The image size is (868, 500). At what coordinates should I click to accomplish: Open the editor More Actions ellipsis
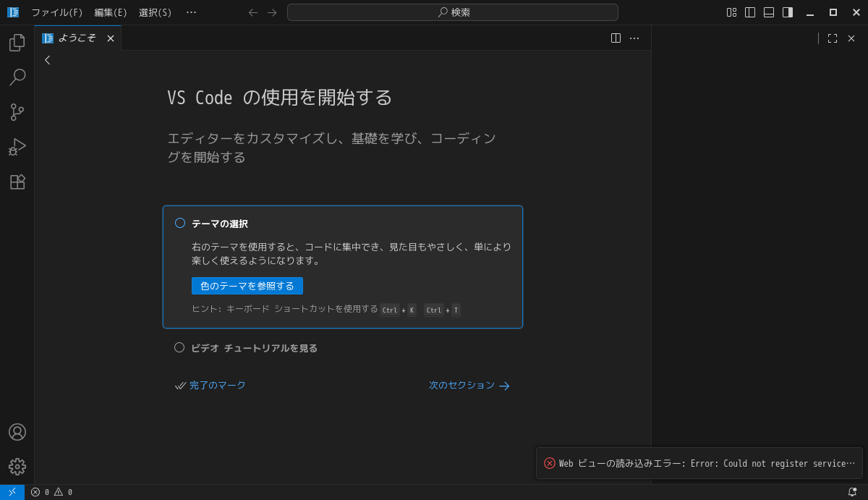(634, 38)
